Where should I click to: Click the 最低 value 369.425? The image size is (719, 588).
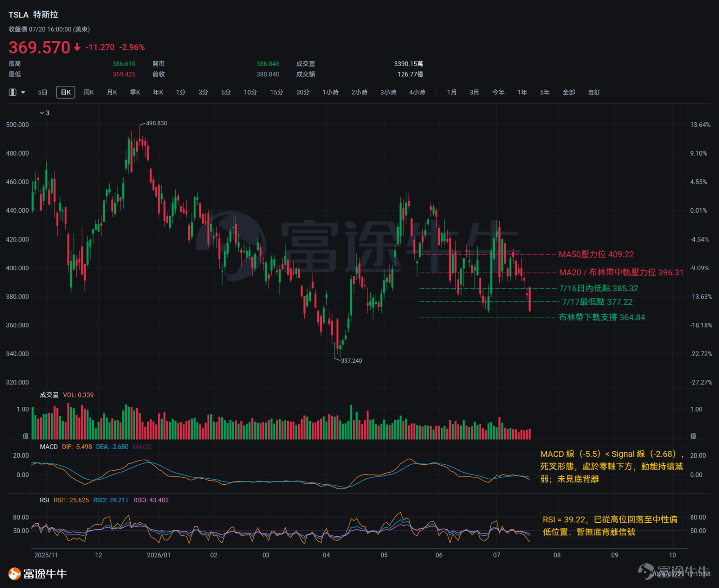coord(124,74)
